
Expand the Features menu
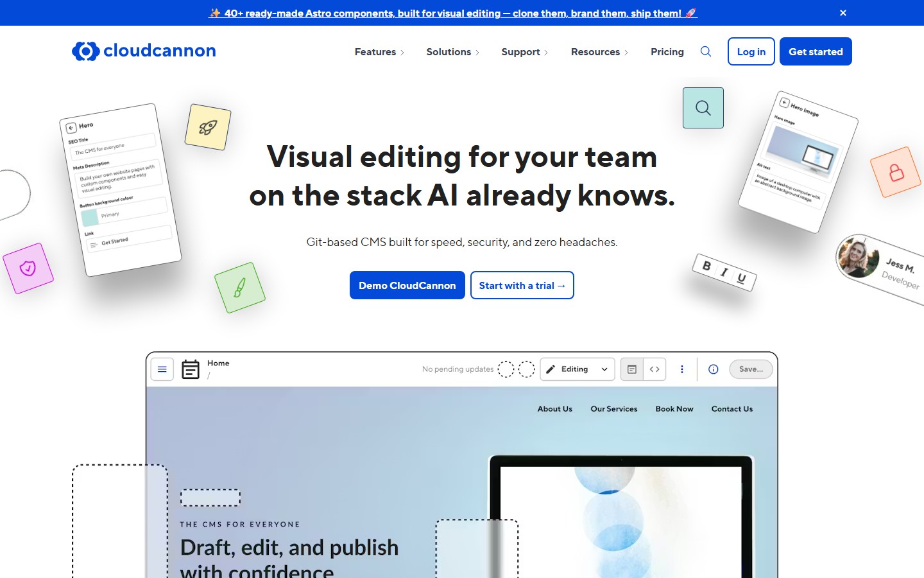[x=379, y=52]
